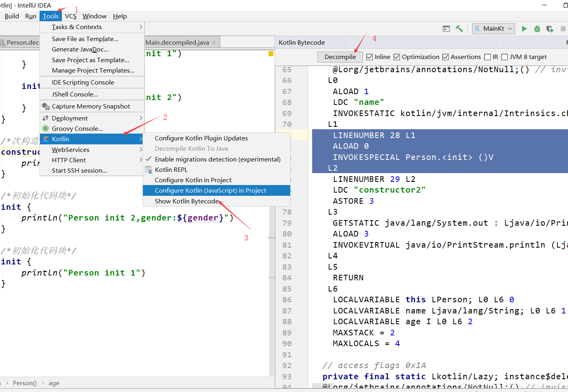
Task: Click the Deployment arrows icon
Action: click(46, 118)
